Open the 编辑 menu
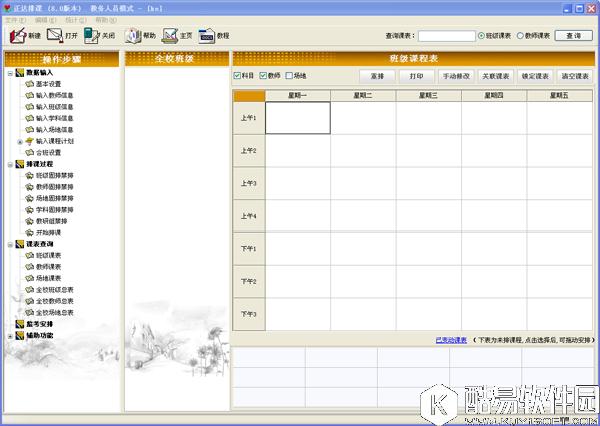The width and height of the screenshot is (600, 426). (45, 20)
